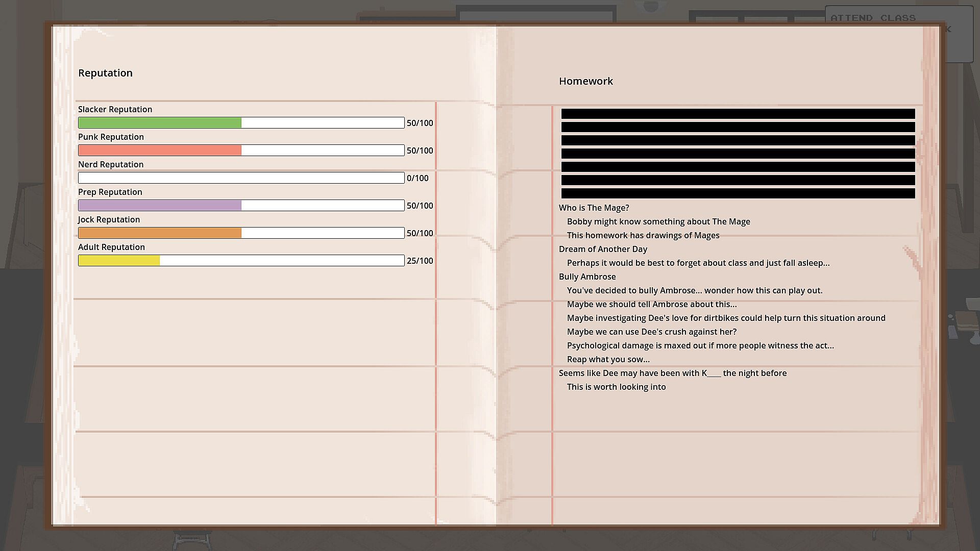Click 'Maybe we should tell Ambrose about this...'
Viewport: 980px width, 551px height.
[651, 304]
